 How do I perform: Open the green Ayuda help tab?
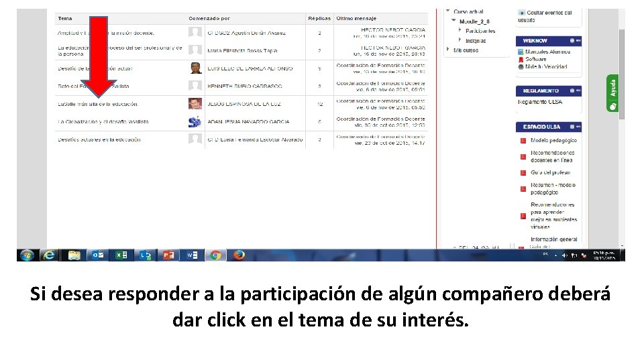click(612, 93)
